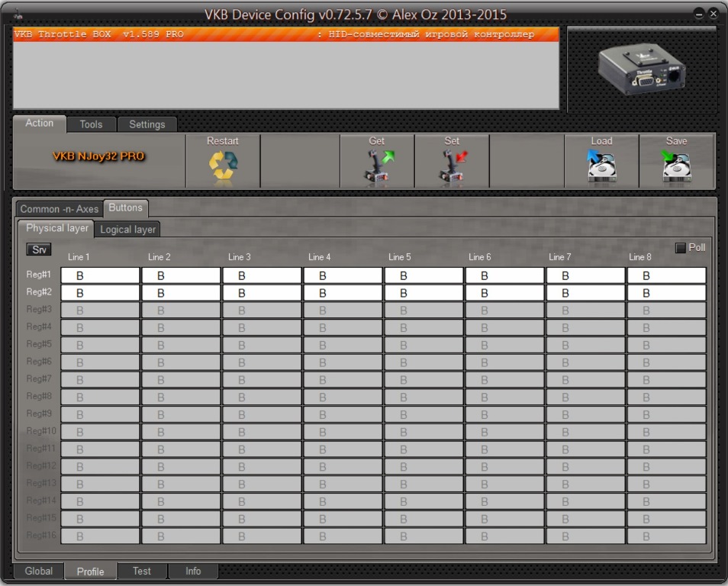Click Reg#1 Line 7 cell
The height and width of the screenshot is (586, 728).
(585, 275)
